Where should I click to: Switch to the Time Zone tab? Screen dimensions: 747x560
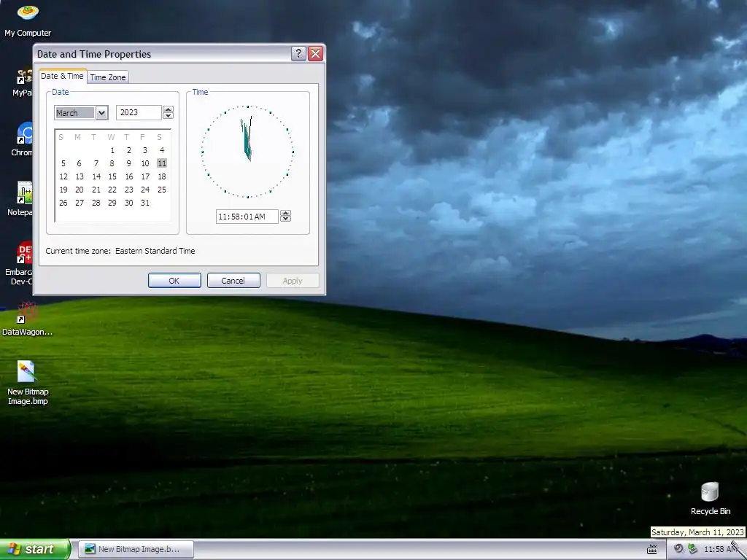click(x=108, y=77)
